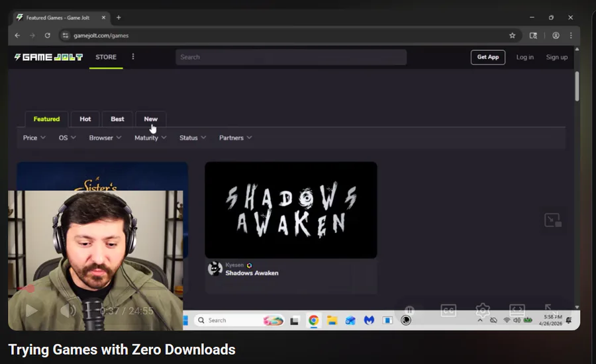The width and height of the screenshot is (596, 364).
Task: Open the Sister's game thumbnail
Action: tap(102, 176)
